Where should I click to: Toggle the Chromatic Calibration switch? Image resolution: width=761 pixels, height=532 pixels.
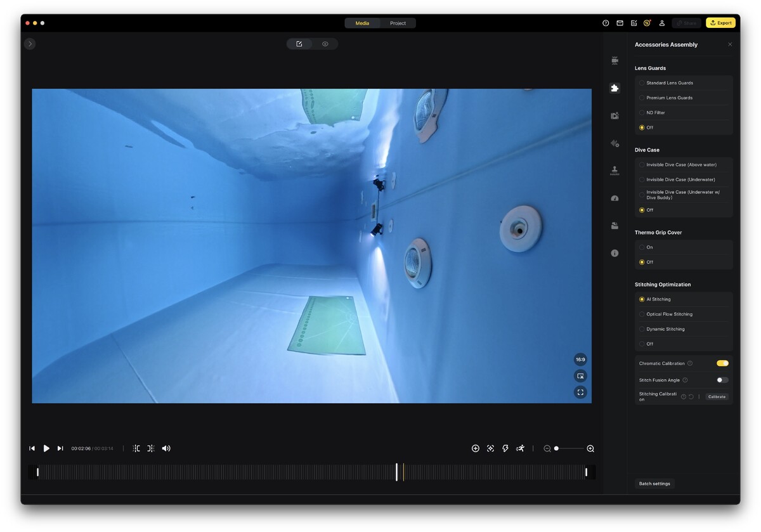pyautogui.click(x=722, y=363)
